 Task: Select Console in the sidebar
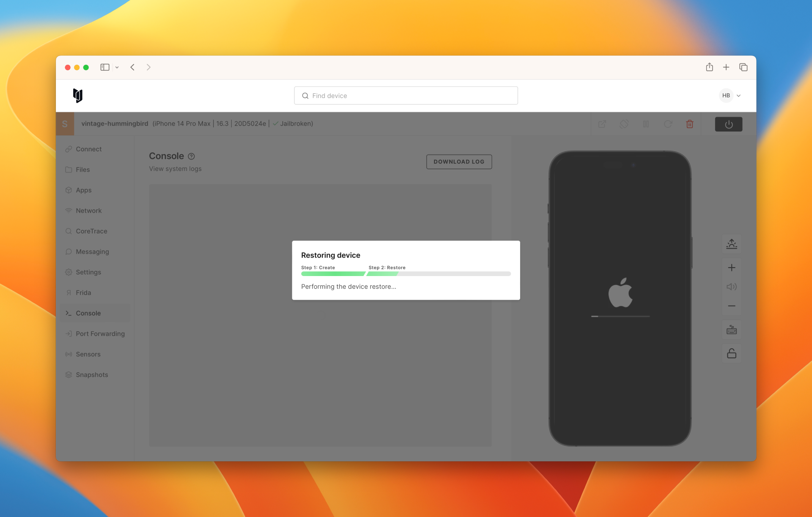tap(88, 313)
